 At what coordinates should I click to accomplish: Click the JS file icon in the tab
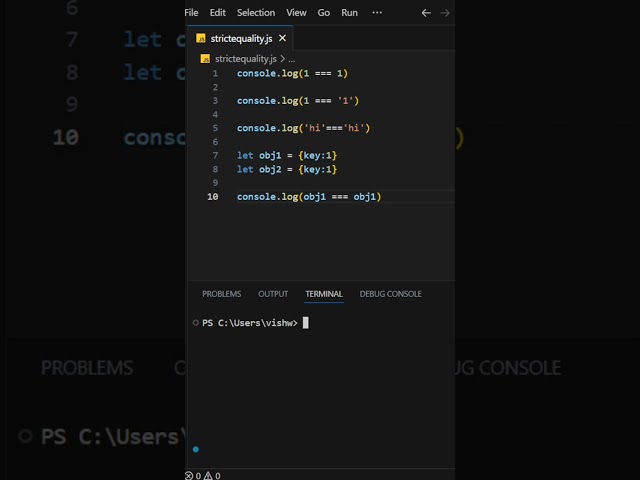[200, 38]
